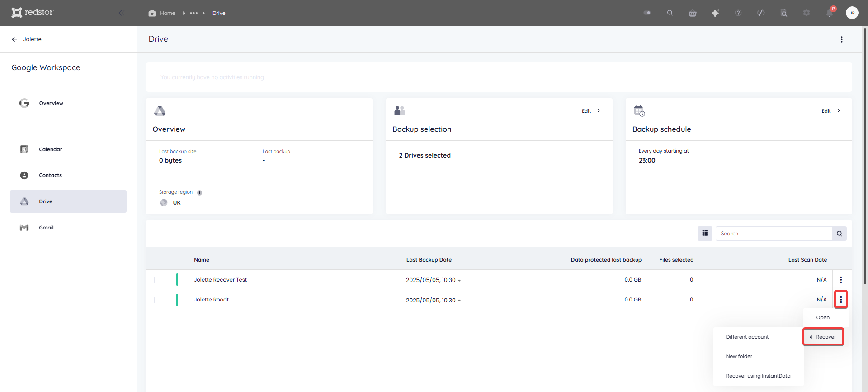Click the Contacts person icon
This screenshot has height=392, width=868.
[x=24, y=175]
